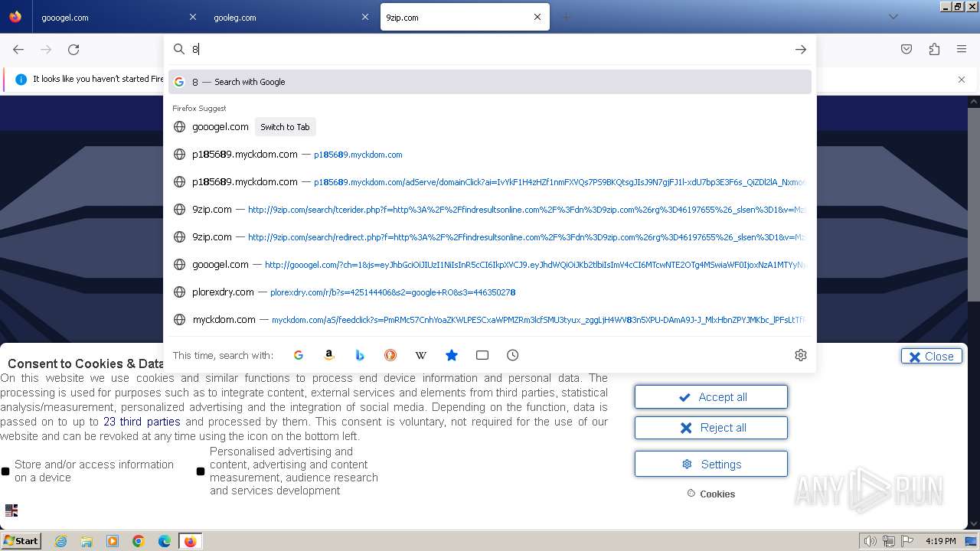Dismiss the Firefox info notification bar
The height and width of the screenshot is (551, 980).
click(962, 80)
